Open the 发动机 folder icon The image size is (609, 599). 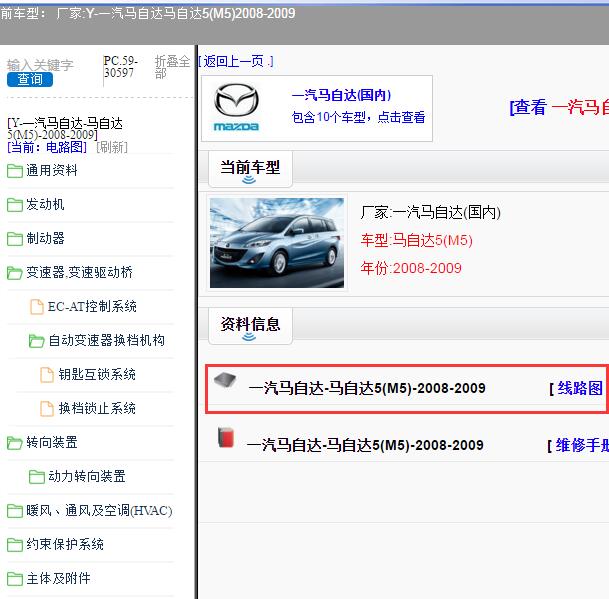[15, 205]
